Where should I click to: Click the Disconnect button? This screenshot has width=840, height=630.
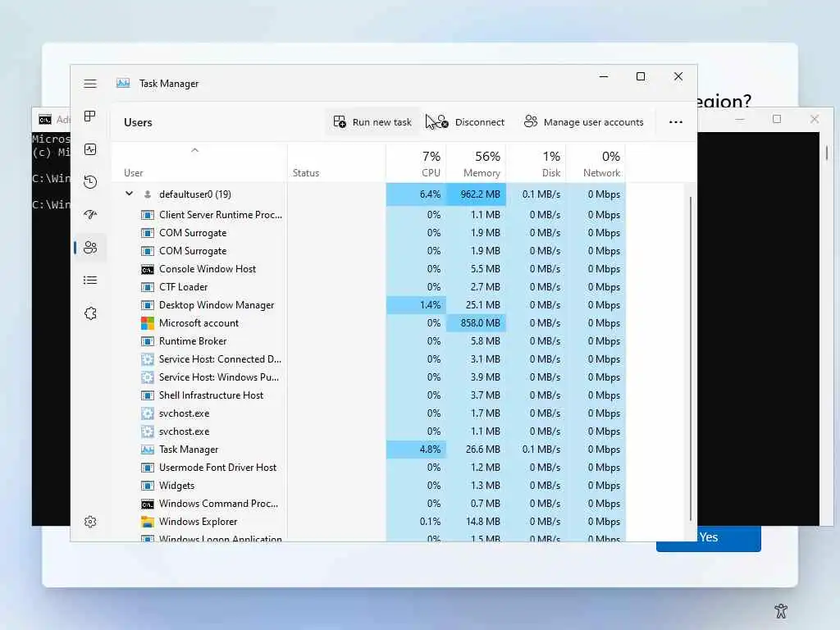pyautogui.click(x=470, y=122)
